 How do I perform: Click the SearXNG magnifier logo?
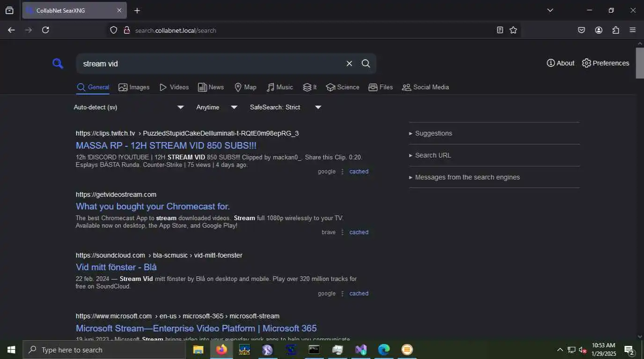58,64
